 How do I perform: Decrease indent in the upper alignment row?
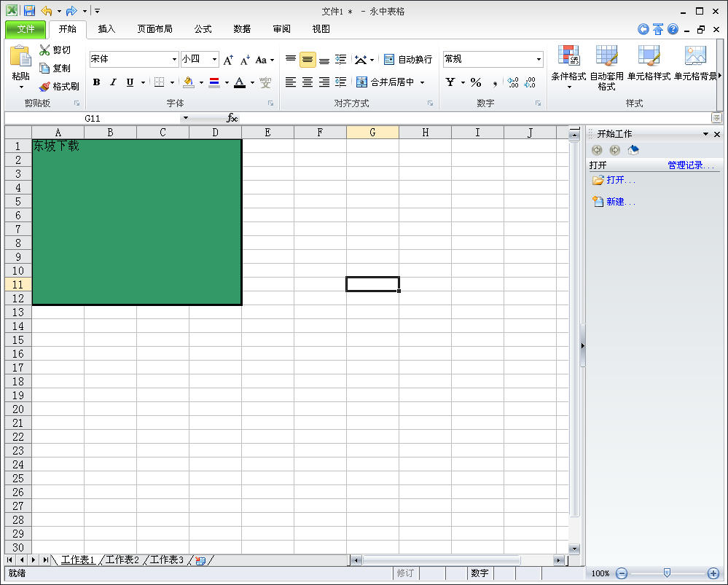tap(341, 60)
